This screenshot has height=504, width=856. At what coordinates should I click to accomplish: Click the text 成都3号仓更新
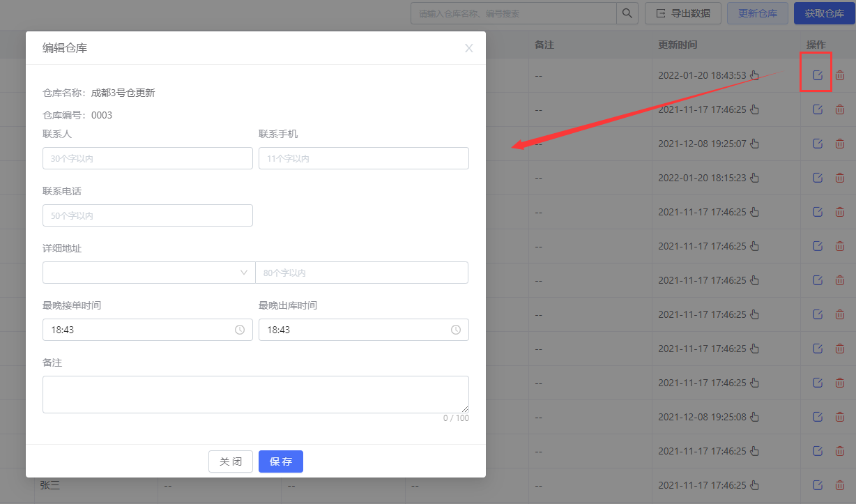[x=123, y=93]
